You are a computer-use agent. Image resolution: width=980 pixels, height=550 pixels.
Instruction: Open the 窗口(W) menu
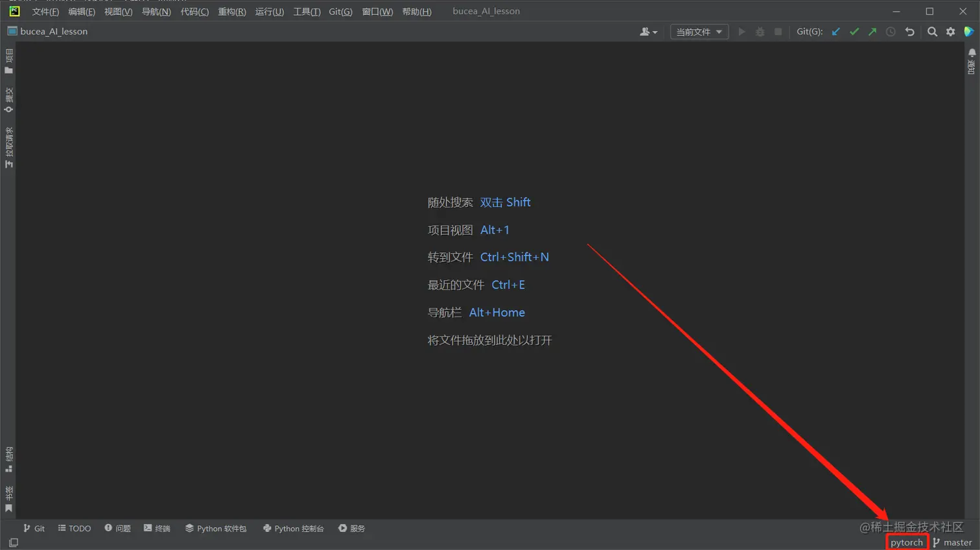(377, 12)
